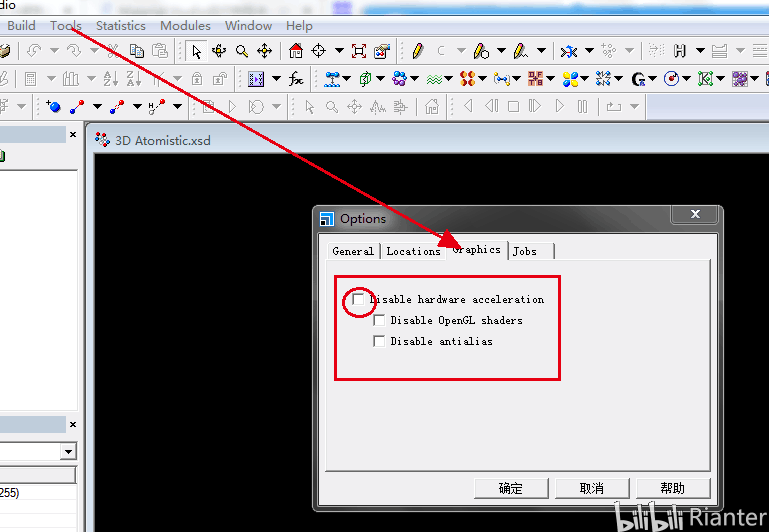Open the Build menu
Viewport: 769px width, 532px height.
point(21,25)
